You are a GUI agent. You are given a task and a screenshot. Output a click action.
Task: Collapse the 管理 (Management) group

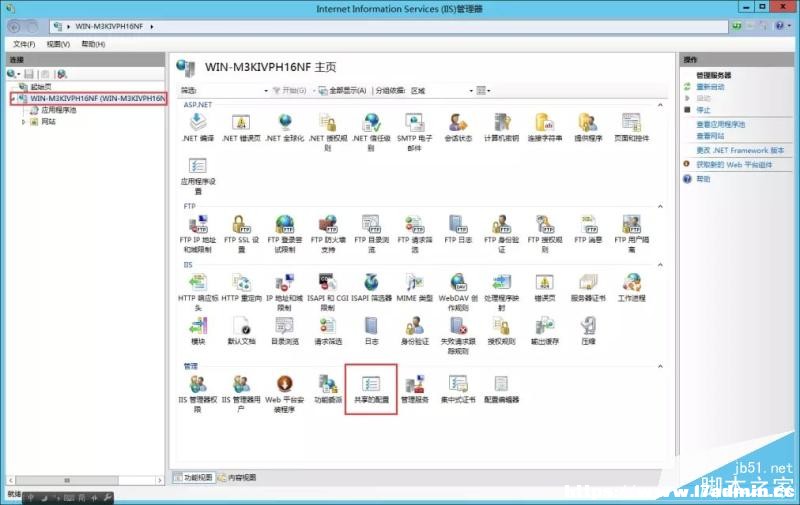point(660,366)
